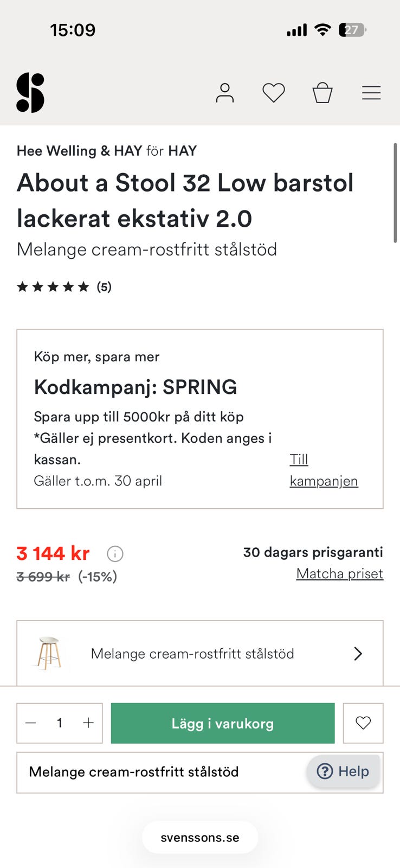Add product to favorites with heart button
Image resolution: width=400 pixels, height=868 pixels.
pyautogui.click(x=363, y=723)
